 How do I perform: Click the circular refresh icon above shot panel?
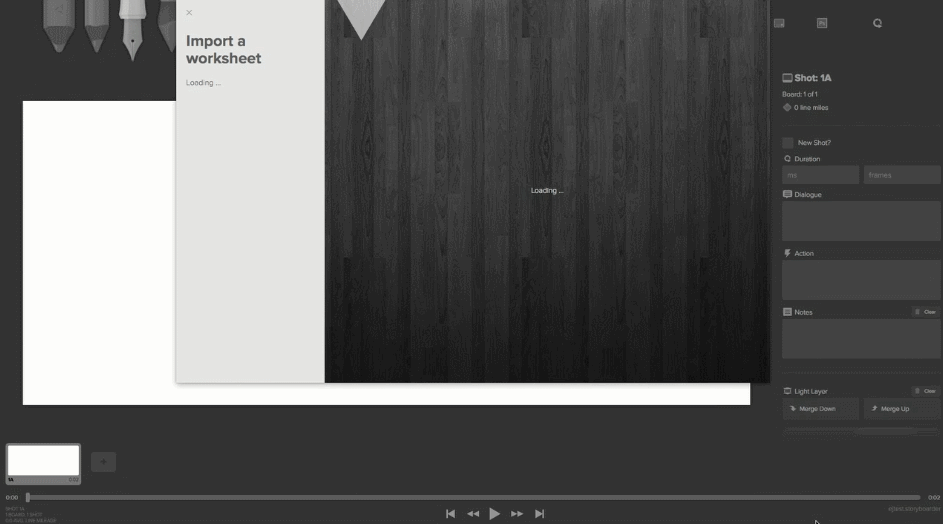tap(877, 23)
